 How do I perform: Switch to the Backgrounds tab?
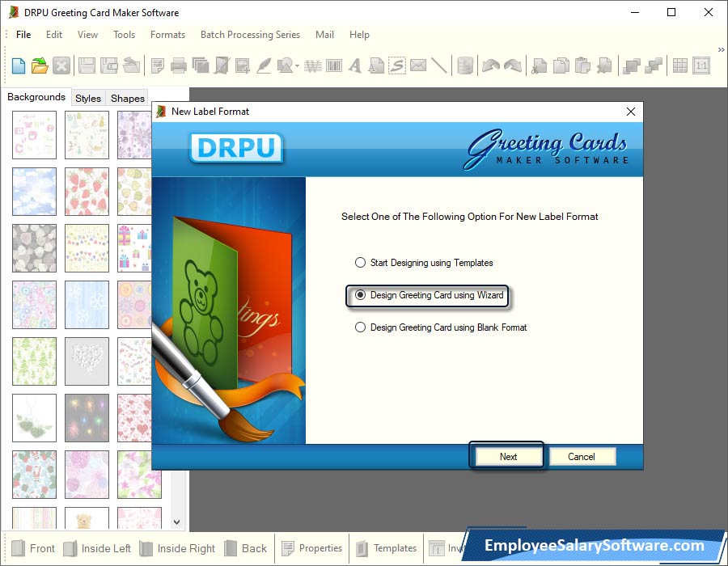(x=36, y=97)
